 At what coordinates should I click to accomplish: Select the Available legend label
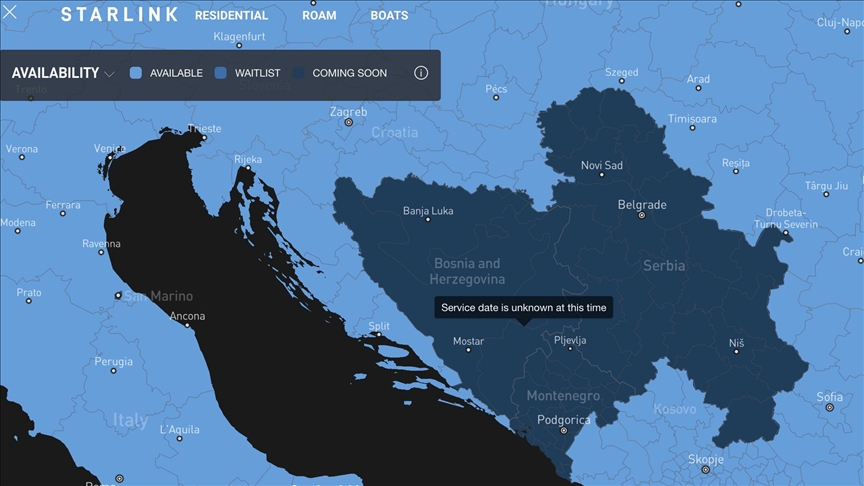click(176, 73)
